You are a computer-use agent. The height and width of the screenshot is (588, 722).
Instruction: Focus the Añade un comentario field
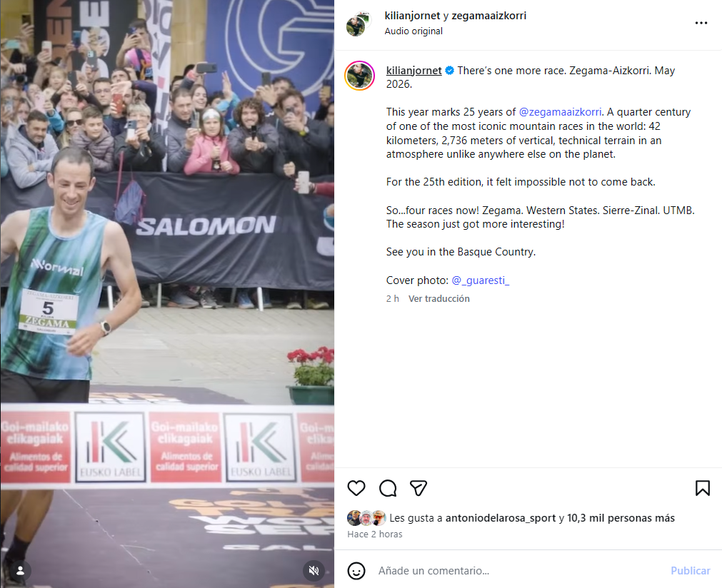(x=521, y=571)
